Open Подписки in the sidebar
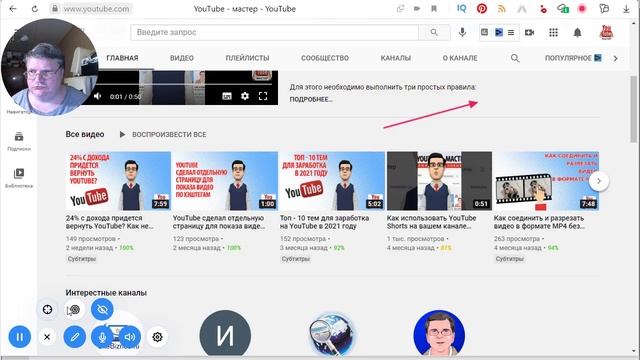640x360 pixels. click(x=19, y=141)
